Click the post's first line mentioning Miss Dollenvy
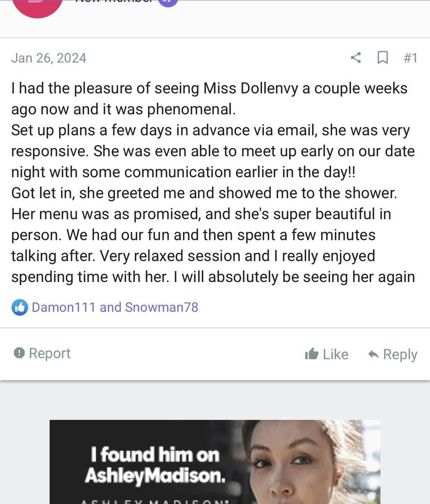This screenshot has width=430, height=504. coord(209,88)
